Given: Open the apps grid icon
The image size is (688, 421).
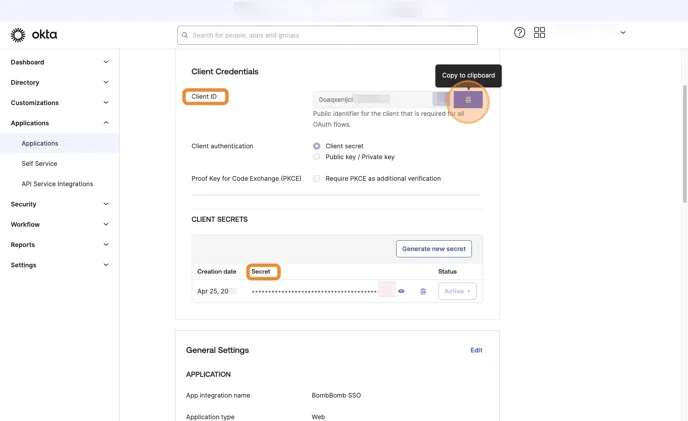Looking at the screenshot, I should [539, 32].
